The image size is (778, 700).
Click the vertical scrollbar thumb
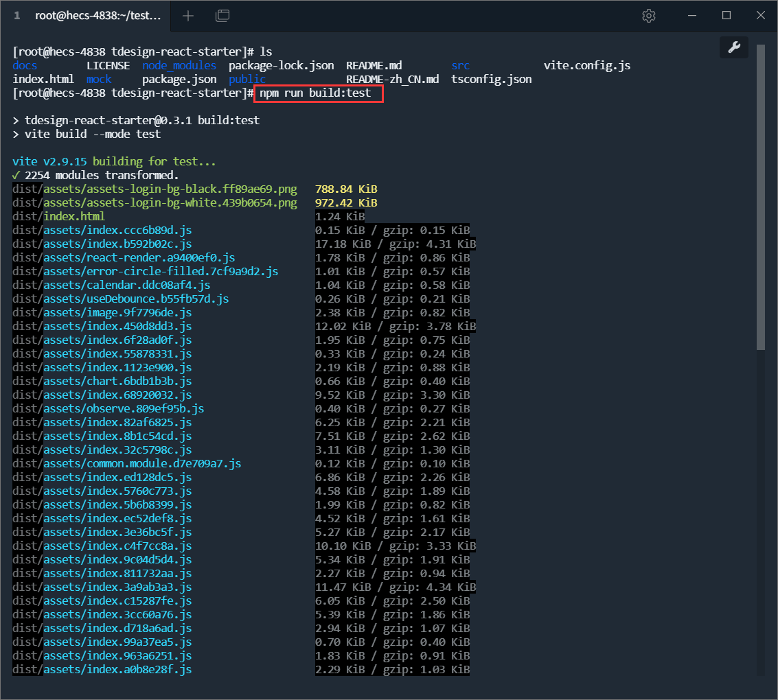point(761,198)
